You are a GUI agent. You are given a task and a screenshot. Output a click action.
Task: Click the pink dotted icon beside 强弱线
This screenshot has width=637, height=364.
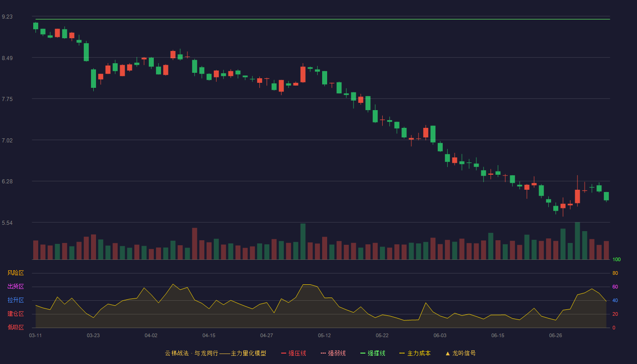click(x=323, y=353)
